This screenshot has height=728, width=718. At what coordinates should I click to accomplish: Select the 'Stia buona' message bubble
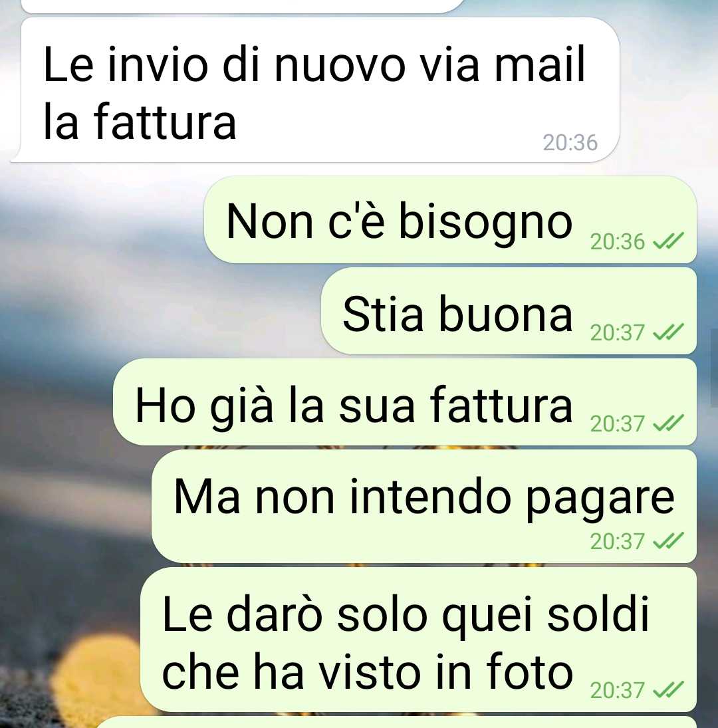[x=509, y=310]
